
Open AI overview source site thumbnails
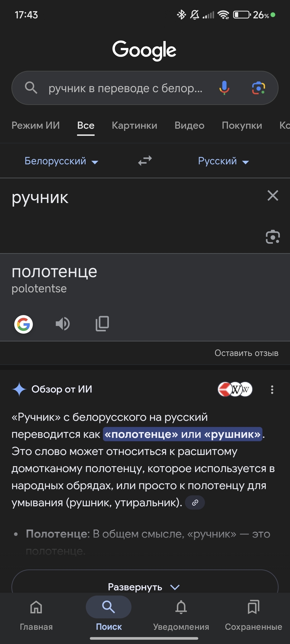235,389
